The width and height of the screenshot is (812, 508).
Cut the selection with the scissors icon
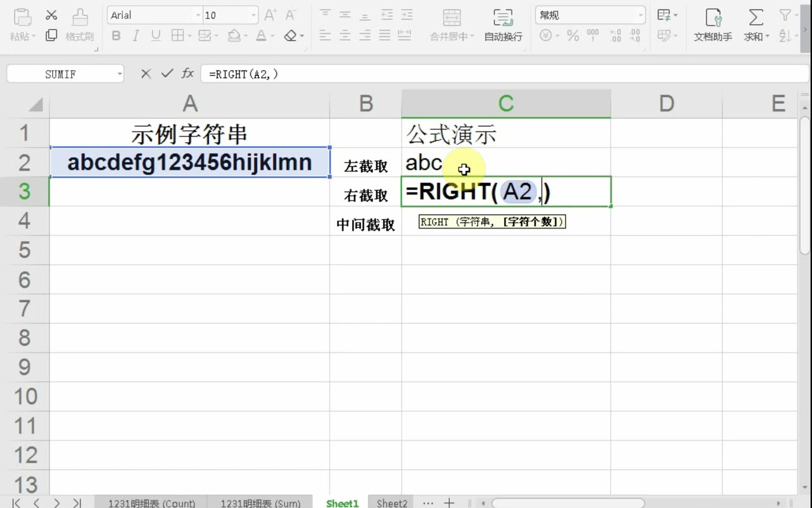point(51,14)
